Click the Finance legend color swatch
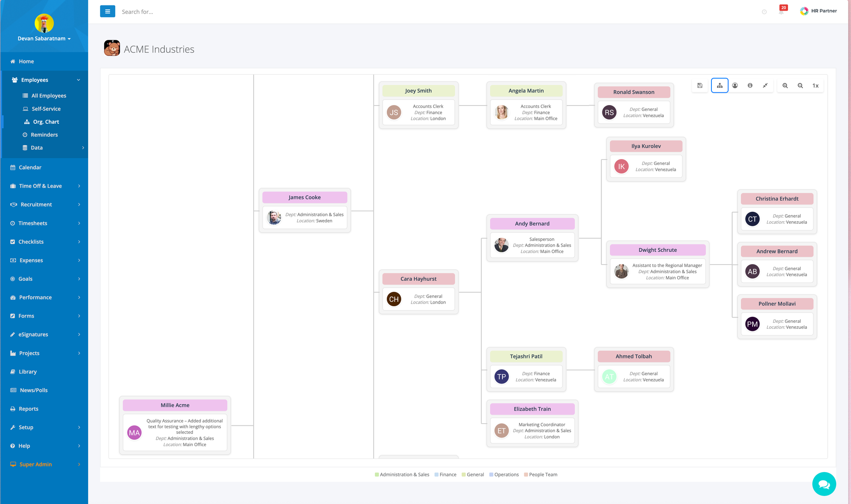This screenshot has width=851, height=504. click(x=437, y=475)
